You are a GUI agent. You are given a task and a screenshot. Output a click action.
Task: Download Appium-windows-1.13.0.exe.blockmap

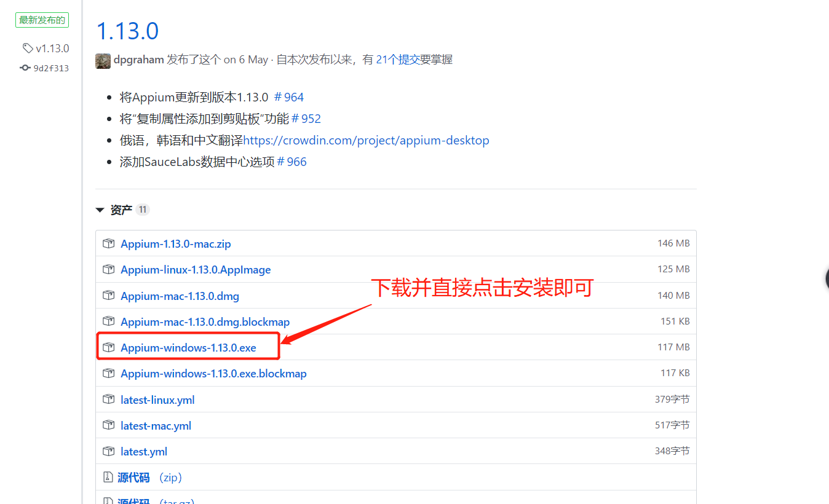pos(213,374)
